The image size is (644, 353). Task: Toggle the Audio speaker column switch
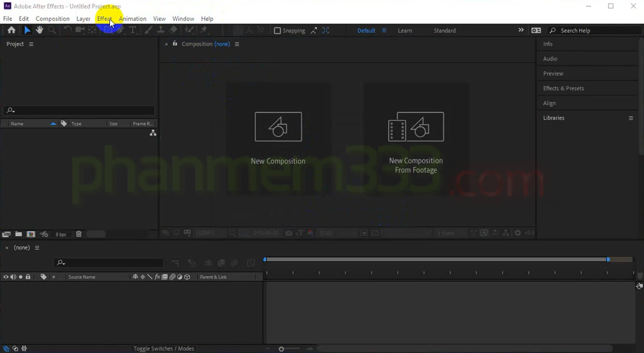coord(13,277)
